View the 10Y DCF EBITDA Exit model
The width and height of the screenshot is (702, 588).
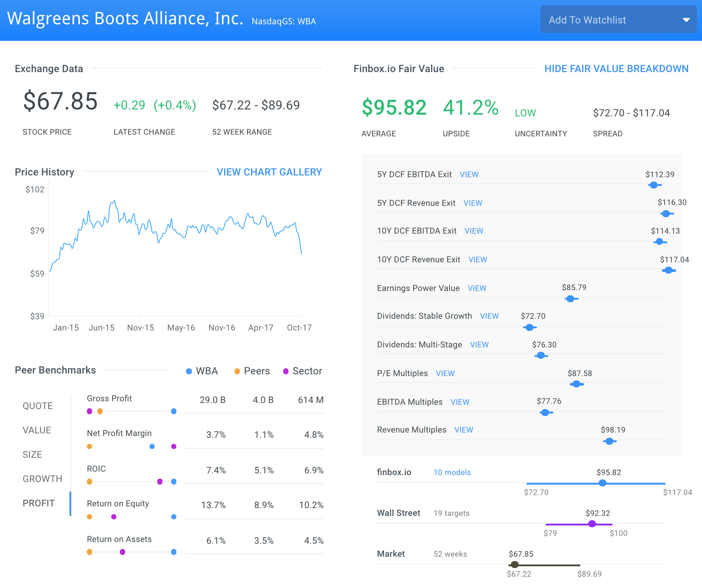(474, 231)
